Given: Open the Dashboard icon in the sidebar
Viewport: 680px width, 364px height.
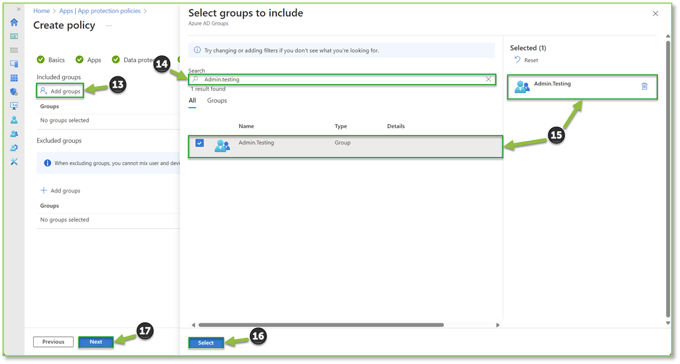Looking at the screenshot, I should pyautogui.click(x=14, y=36).
